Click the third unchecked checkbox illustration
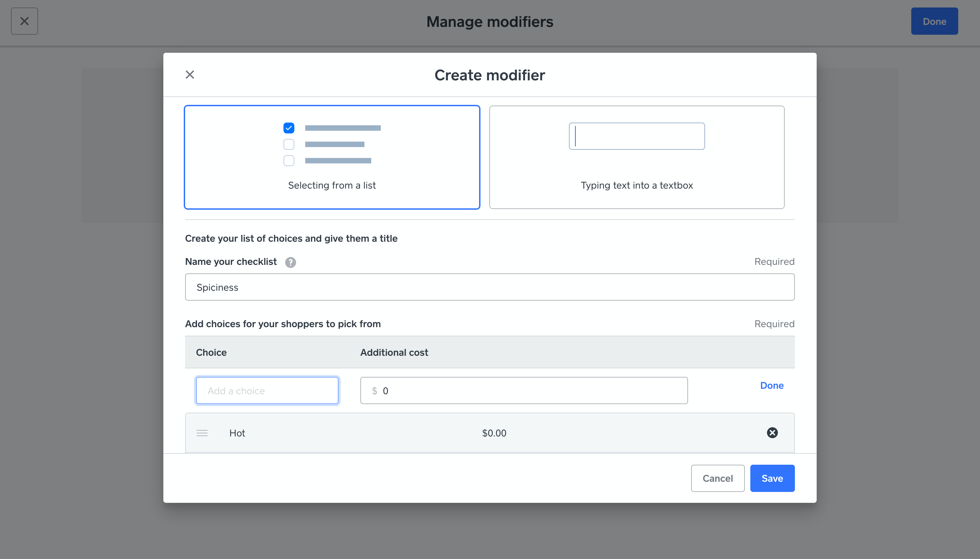This screenshot has width=980, height=559. [289, 160]
